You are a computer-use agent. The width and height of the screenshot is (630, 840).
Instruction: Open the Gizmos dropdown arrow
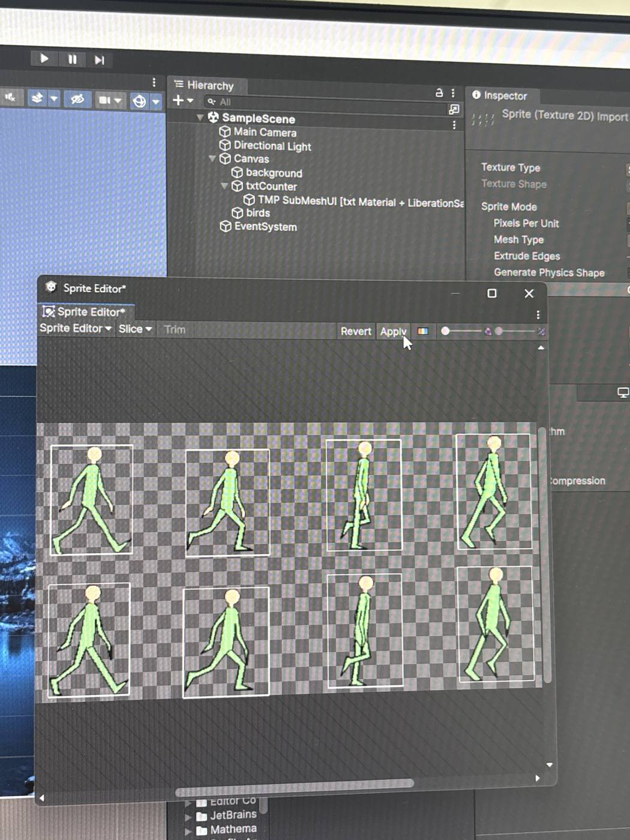point(156,101)
